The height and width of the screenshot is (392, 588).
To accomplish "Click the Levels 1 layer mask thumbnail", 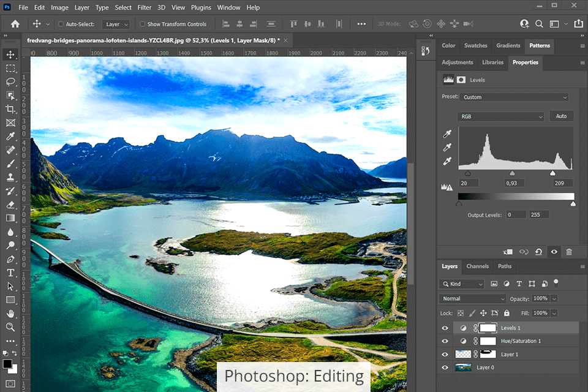I will pyautogui.click(x=488, y=328).
